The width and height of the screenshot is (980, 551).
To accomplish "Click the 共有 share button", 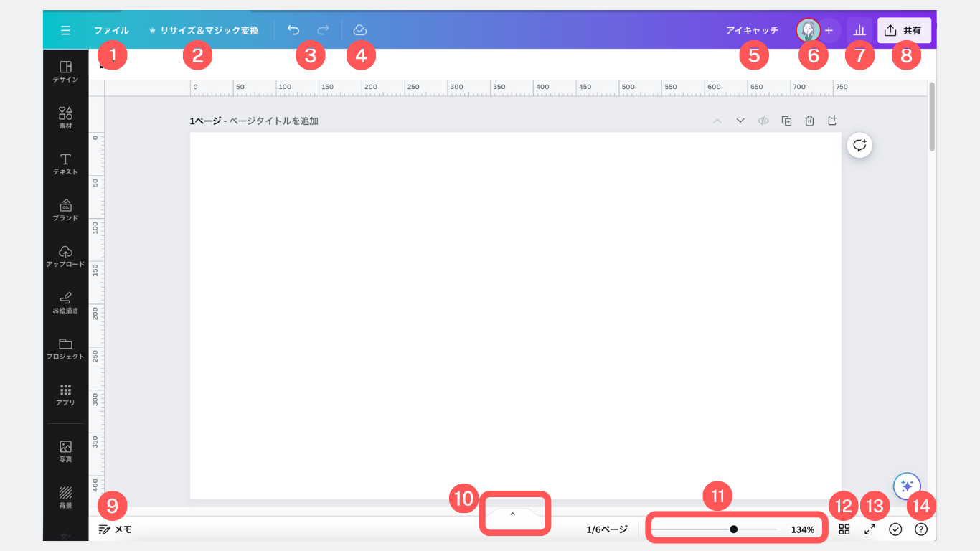I will (904, 31).
